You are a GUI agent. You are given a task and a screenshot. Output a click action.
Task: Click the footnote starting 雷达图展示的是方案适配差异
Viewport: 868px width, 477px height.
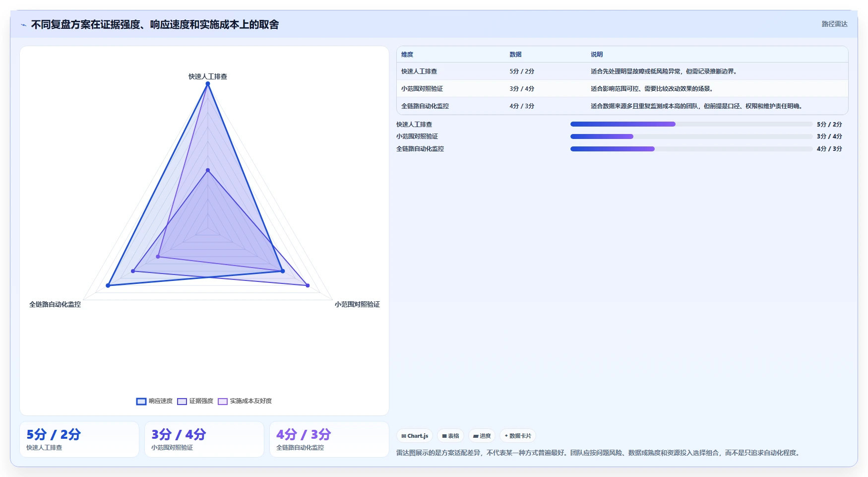point(599,453)
